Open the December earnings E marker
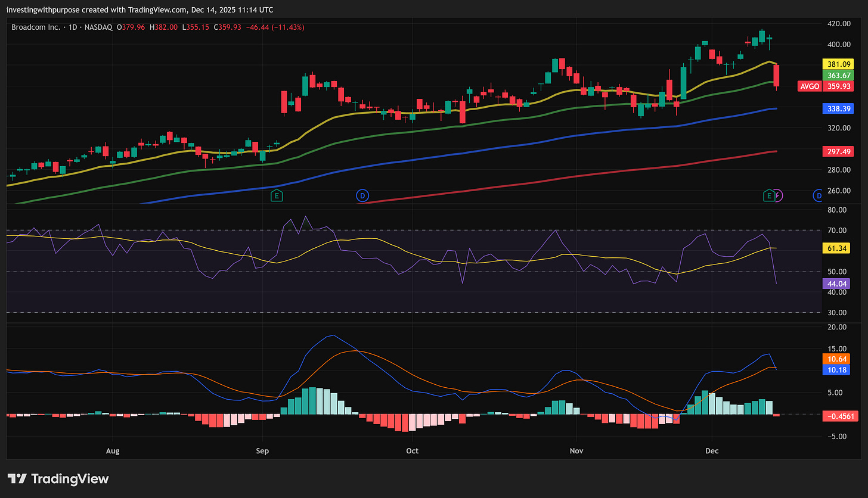Viewport: 868px width, 498px height. 770,195
